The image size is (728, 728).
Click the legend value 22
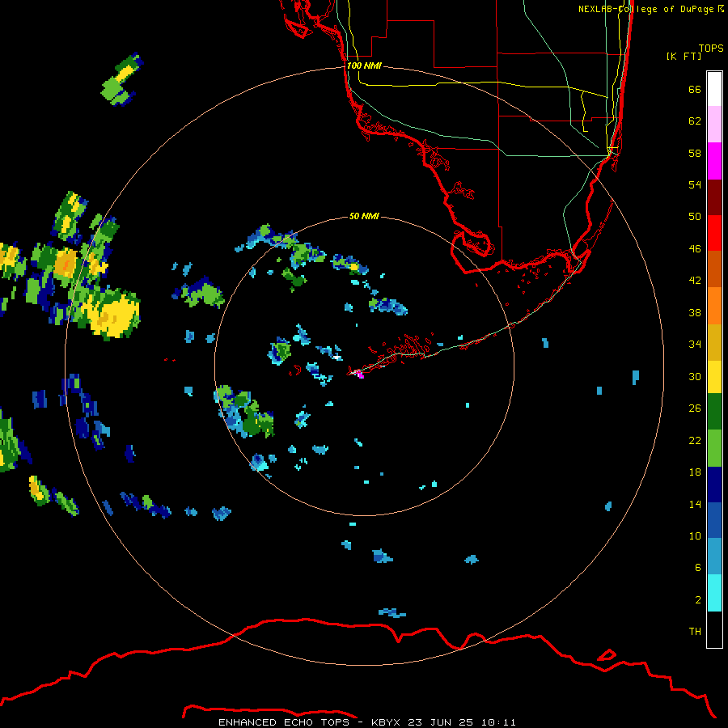pyautogui.click(x=695, y=440)
